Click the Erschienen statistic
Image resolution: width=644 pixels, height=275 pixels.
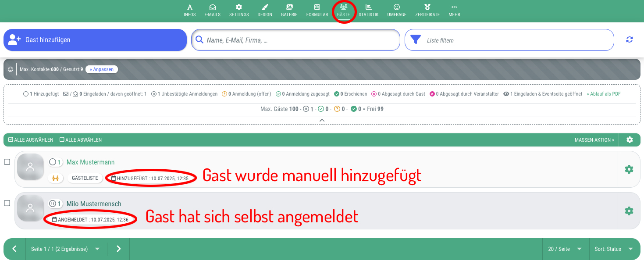(351, 94)
